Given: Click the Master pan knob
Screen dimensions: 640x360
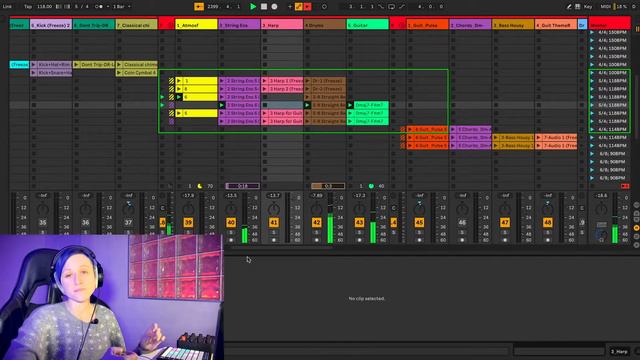Looking at the screenshot, I should 601,209.
